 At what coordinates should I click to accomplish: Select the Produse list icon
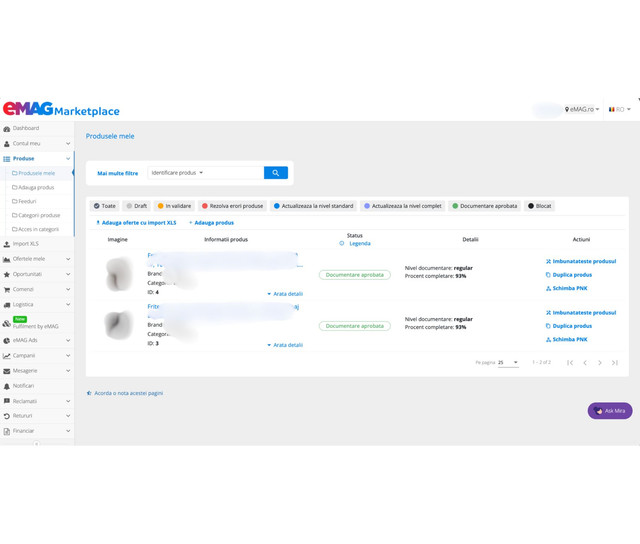(x=7, y=159)
